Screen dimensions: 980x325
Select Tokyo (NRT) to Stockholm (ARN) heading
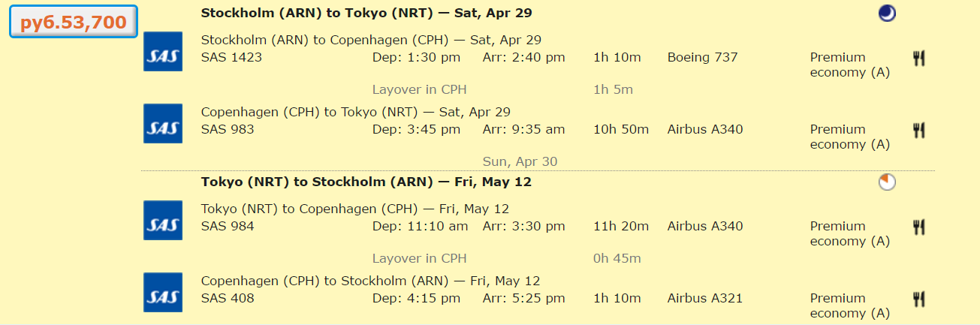pos(366,182)
